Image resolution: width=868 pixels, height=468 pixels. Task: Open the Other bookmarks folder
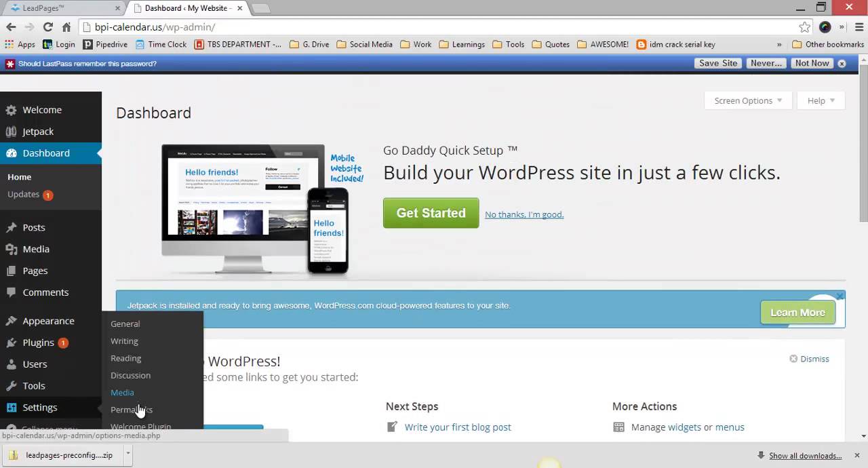(828, 44)
